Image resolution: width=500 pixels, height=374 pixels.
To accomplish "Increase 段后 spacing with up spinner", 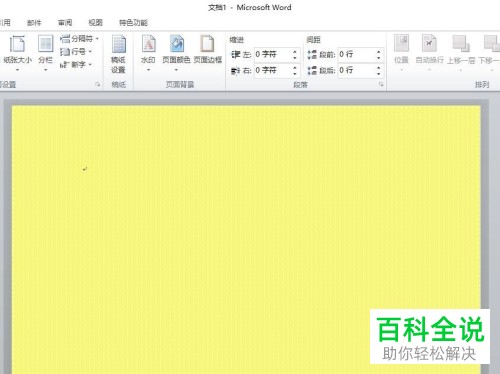I will point(378,67).
